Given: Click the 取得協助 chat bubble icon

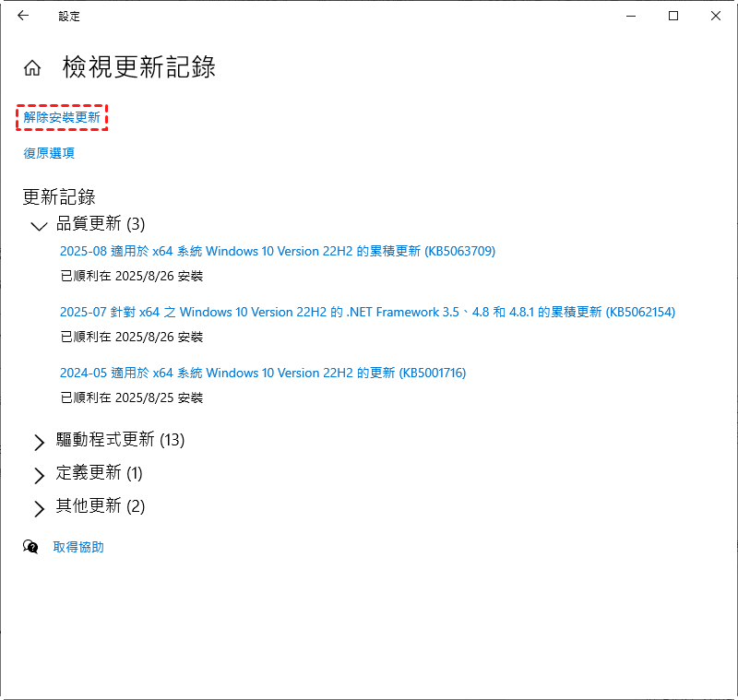Looking at the screenshot, I should coord(31,547).
